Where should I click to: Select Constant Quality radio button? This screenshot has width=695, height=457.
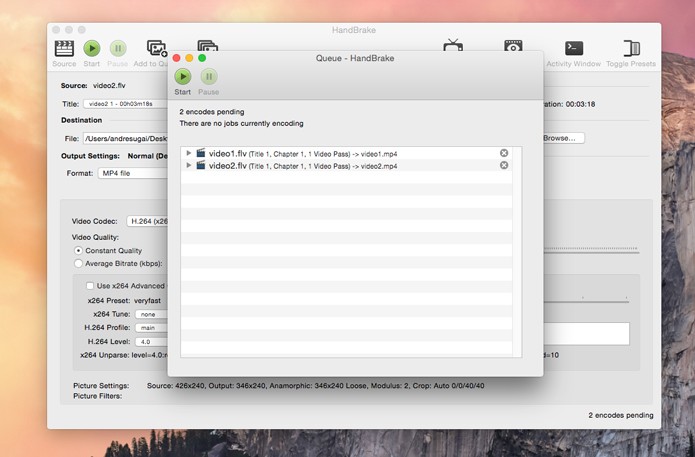tap(78, 250)
